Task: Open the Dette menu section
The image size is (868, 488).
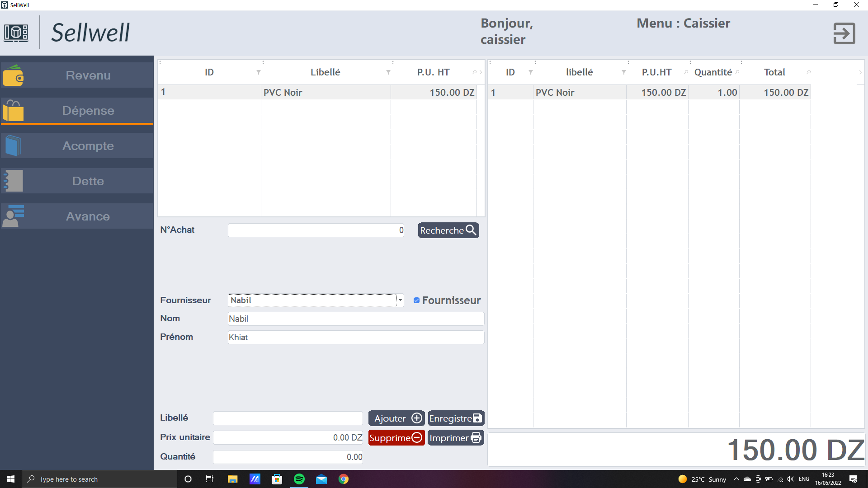Action: tap(77, 181)
